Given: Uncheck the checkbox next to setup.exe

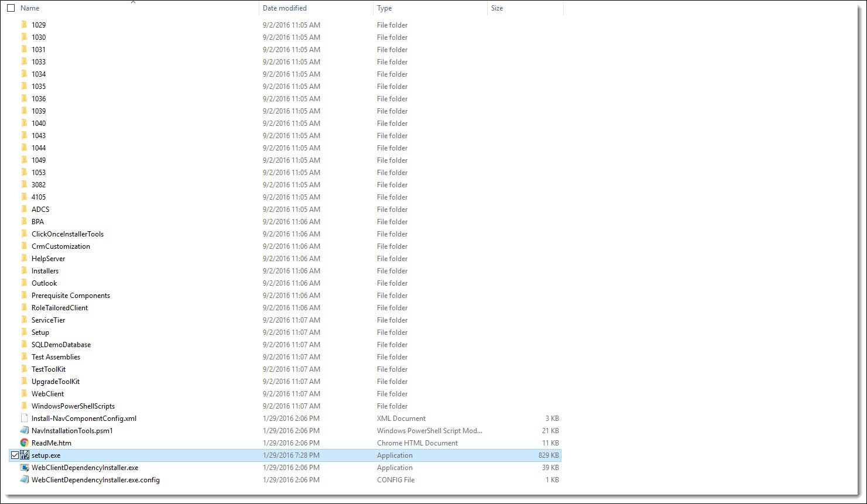Looking at the screenshot, I should (14, 455).
